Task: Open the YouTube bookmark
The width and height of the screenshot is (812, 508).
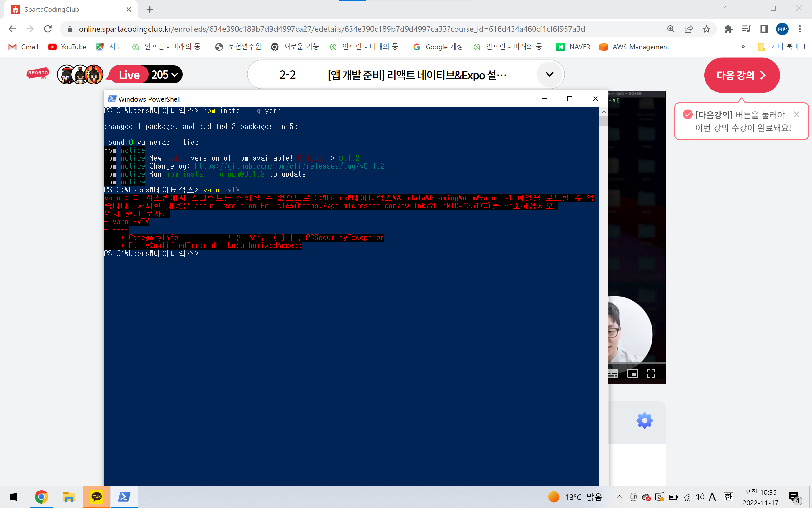Action: point(67,47)
